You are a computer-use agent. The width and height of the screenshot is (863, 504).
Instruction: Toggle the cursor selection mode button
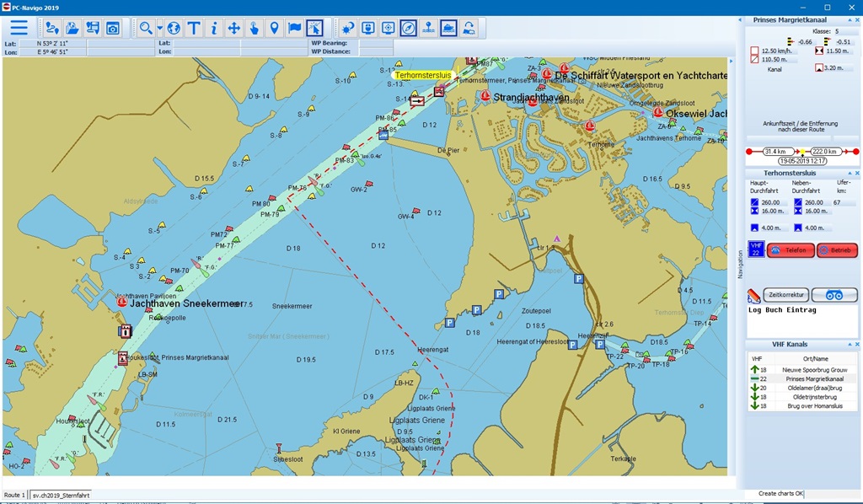click(314, 28)
